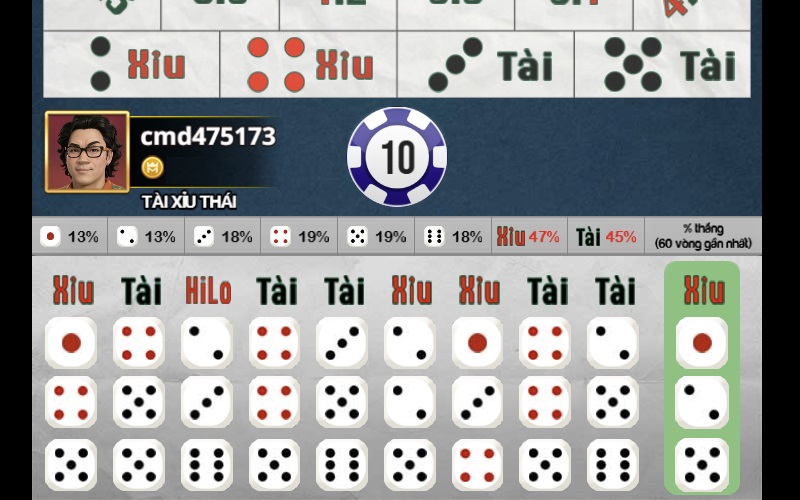Bet on the three-dot Tài cell
800x500 pixels.
click(486, 64)
